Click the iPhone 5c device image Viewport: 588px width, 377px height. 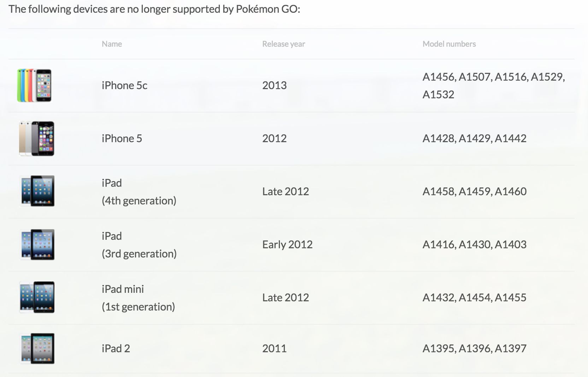point(34,86)
